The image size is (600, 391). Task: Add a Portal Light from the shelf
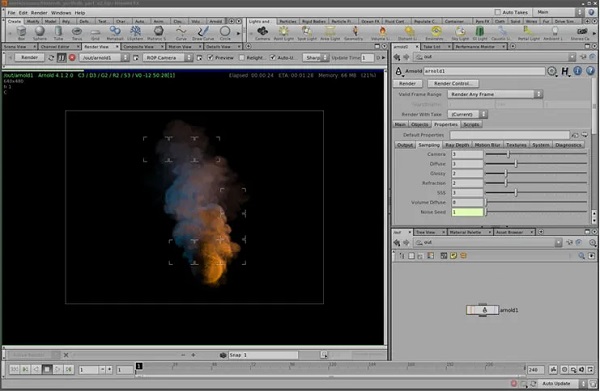(x=528, y=33)
